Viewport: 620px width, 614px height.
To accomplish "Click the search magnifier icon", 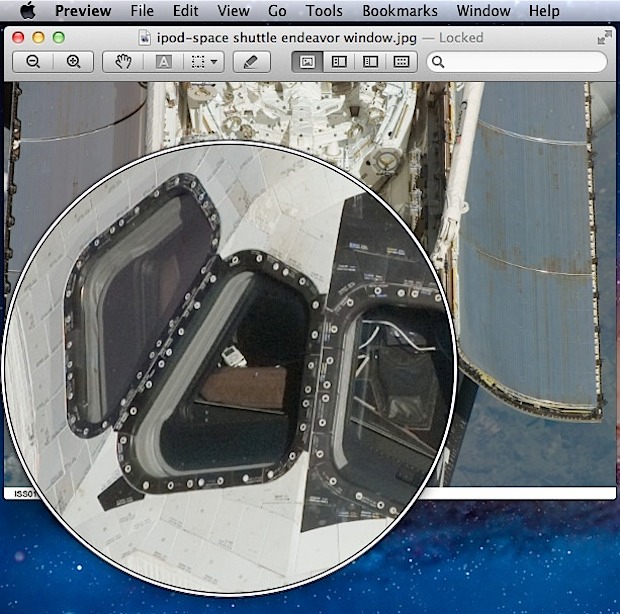I will (438, 62).
